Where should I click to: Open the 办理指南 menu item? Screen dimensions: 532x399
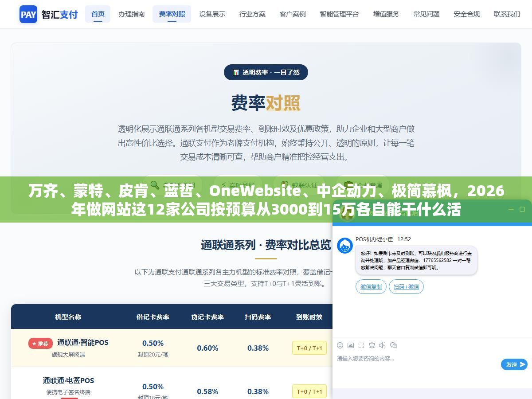point(131,14)
